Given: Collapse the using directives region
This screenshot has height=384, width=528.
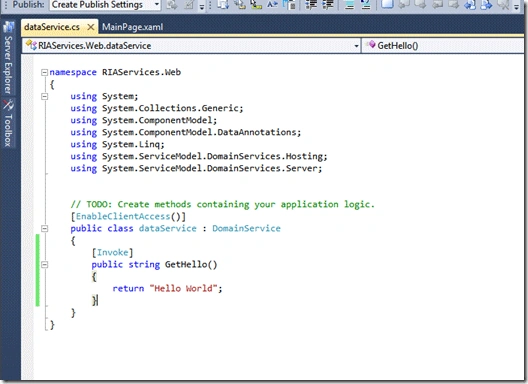Looking at the screenshot, I should pos(44,97).
